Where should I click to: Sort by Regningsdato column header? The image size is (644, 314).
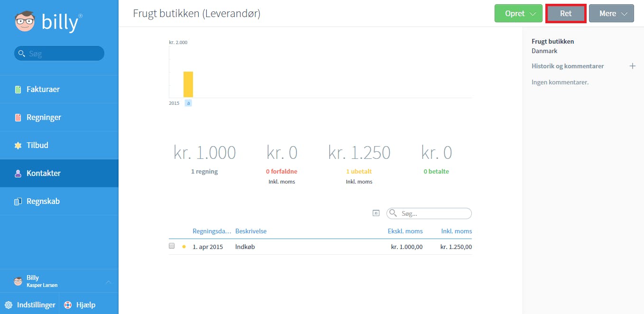(x=212, y=231)
